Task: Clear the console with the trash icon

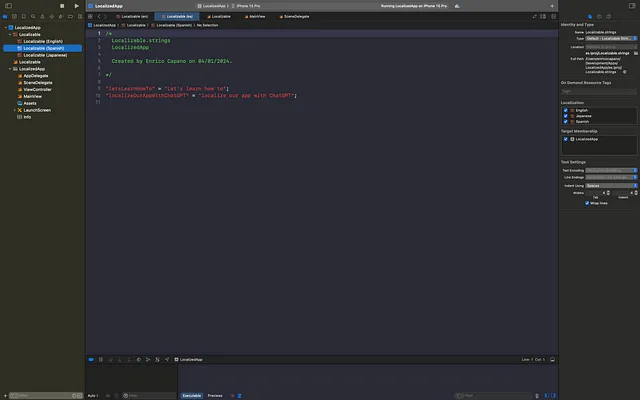Action: [537, 396]
